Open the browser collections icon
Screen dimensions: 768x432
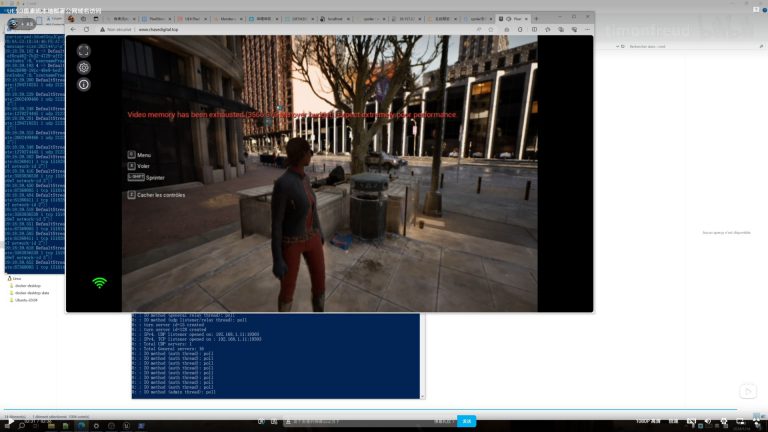(x=561, y=29)
